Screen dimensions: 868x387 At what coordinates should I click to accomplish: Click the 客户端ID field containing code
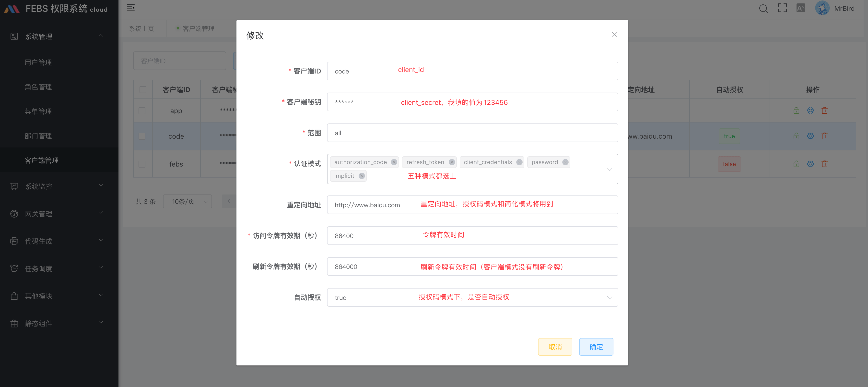pyautogui.click(x=472, y=71)
